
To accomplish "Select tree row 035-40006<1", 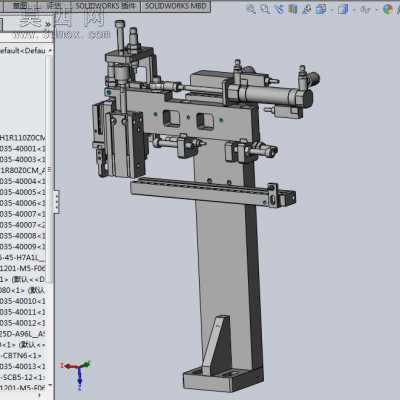I will coord(23,203).
